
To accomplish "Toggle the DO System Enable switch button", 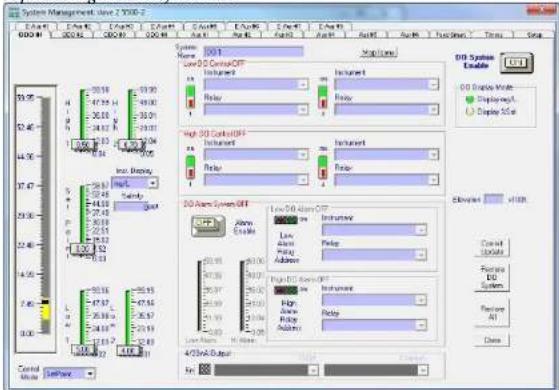I will click(517, 63).
